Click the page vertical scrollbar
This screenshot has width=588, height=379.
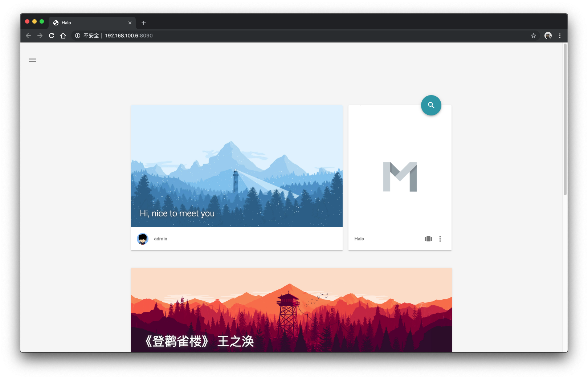pos(565,120)
